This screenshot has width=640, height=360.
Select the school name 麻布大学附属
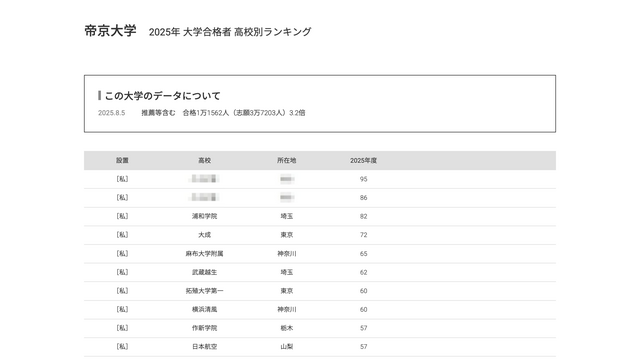coord(204,253)
